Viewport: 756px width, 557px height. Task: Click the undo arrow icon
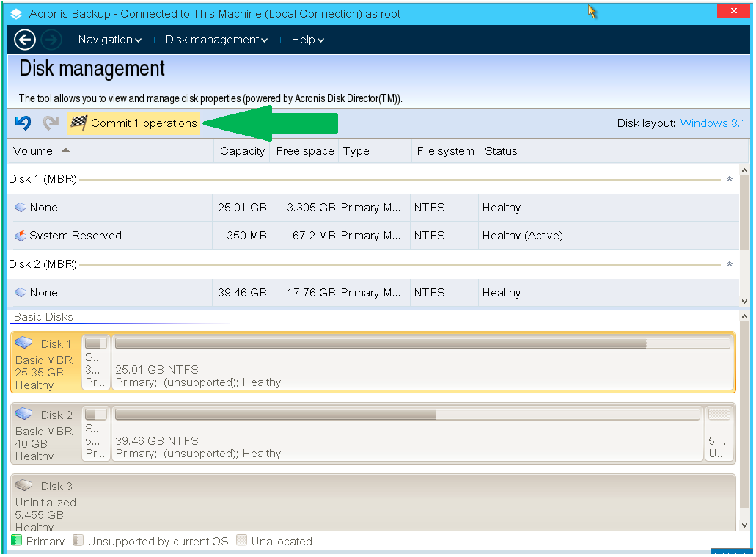23,123
